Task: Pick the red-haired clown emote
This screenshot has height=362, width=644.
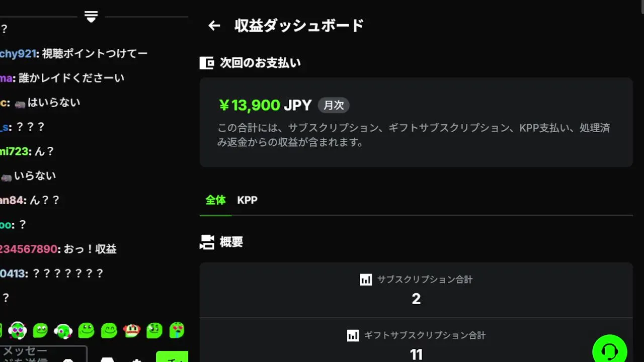Action: pos(131,330)
